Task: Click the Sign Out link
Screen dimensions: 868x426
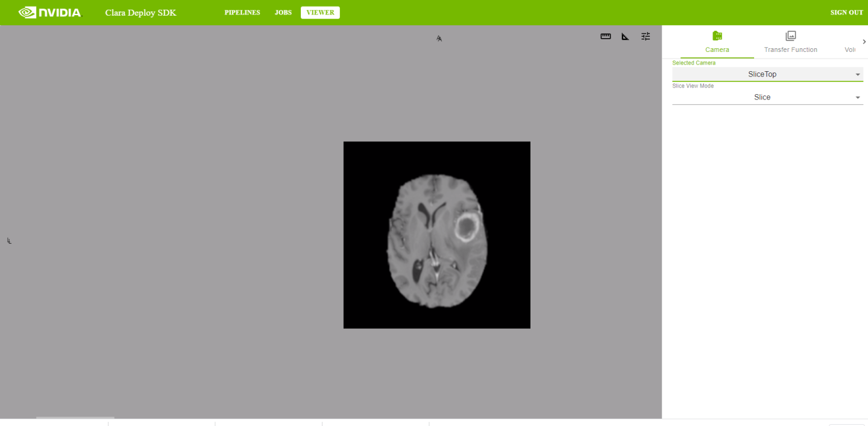Action: click(846, 13)
